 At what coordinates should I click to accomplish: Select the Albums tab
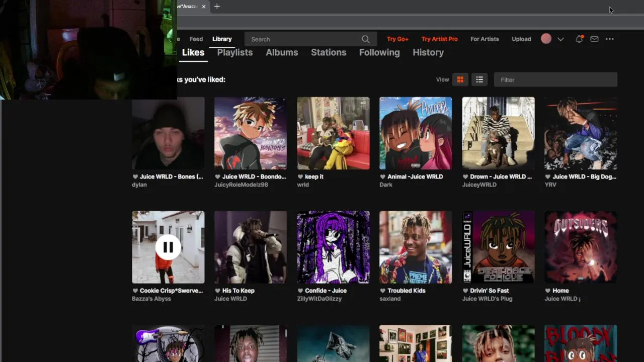[x=282, y=52]
